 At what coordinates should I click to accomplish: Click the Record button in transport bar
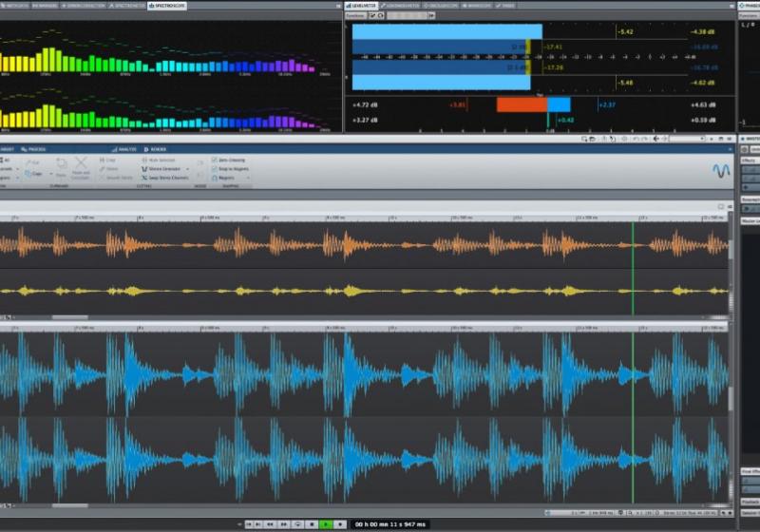[339, 523]
